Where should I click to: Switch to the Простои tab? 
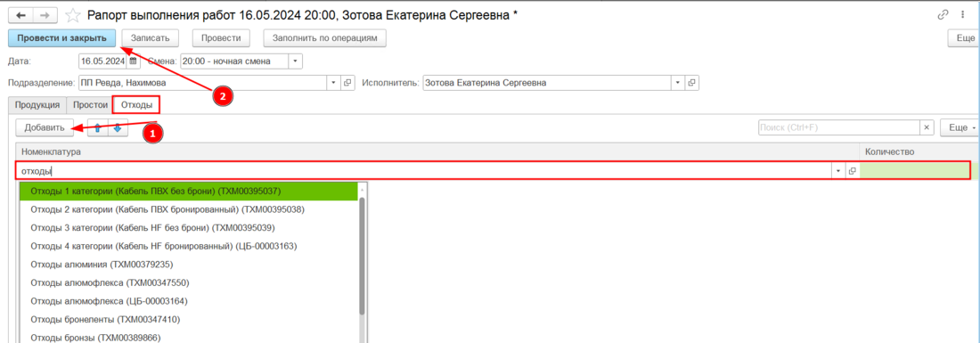(x=89, y=104)
